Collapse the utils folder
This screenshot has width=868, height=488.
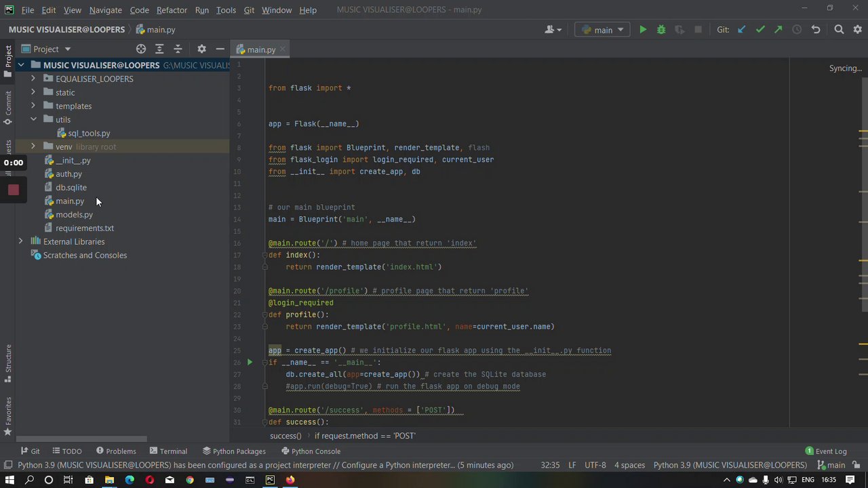[33, 119]
